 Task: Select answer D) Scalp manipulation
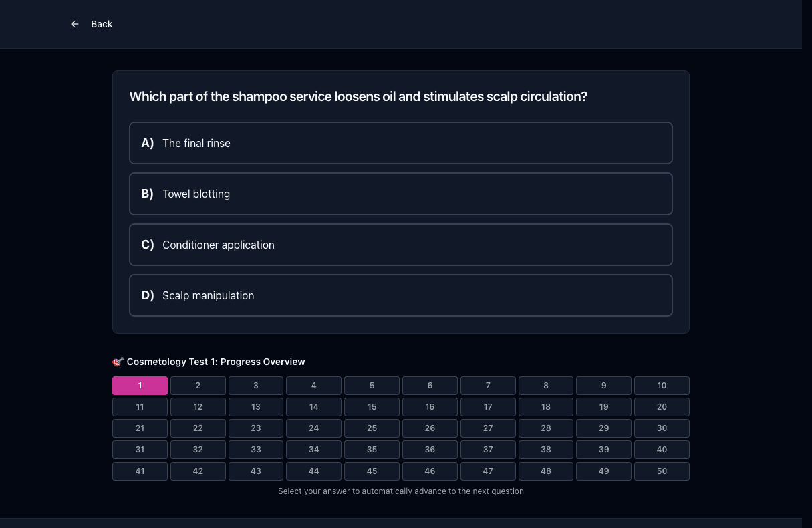coord(401,295)
